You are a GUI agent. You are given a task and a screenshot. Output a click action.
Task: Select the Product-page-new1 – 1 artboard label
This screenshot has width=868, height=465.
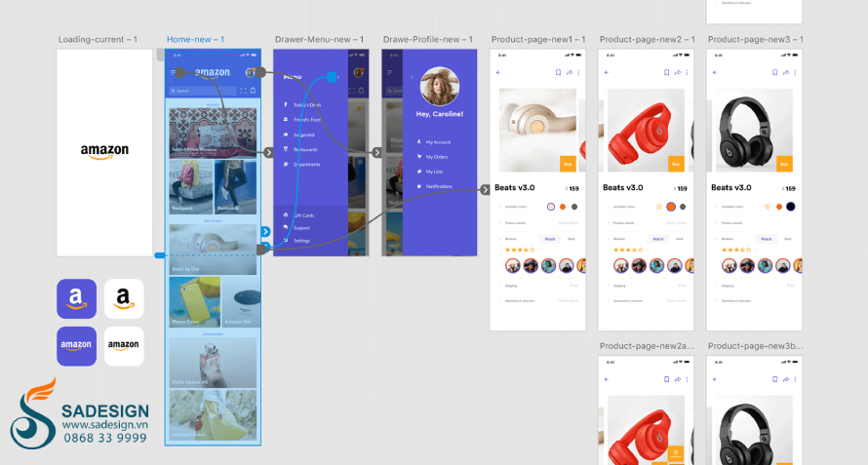click(538, 39)
